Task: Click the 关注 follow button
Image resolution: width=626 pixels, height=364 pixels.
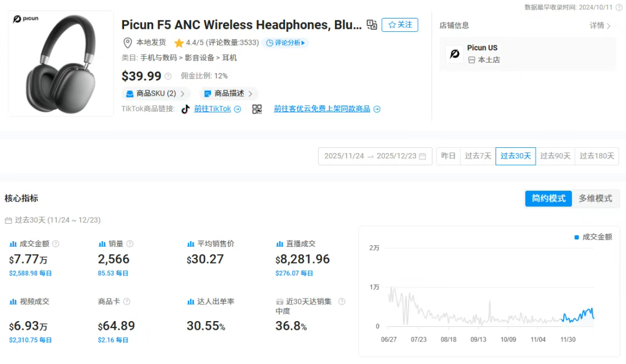Action: click(x=400, y=25)
